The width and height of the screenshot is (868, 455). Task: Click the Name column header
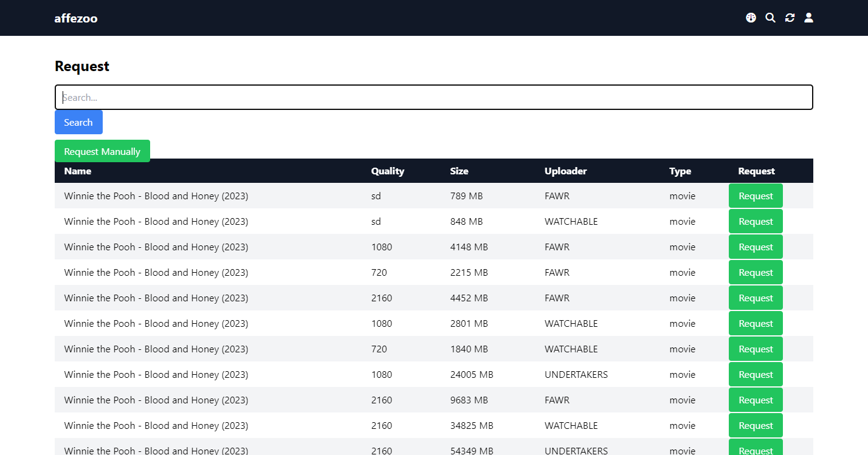tap(78, 171)
